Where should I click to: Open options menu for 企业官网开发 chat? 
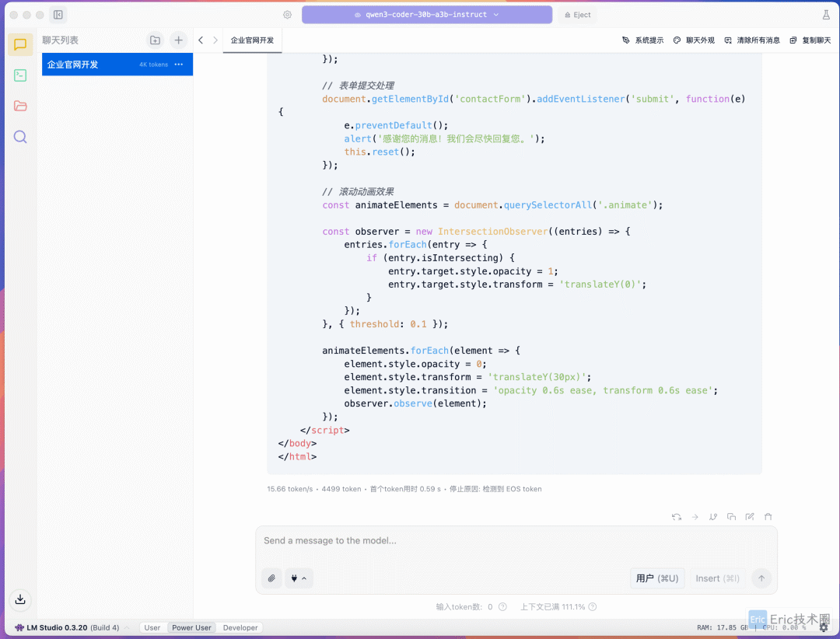[179, 65]
